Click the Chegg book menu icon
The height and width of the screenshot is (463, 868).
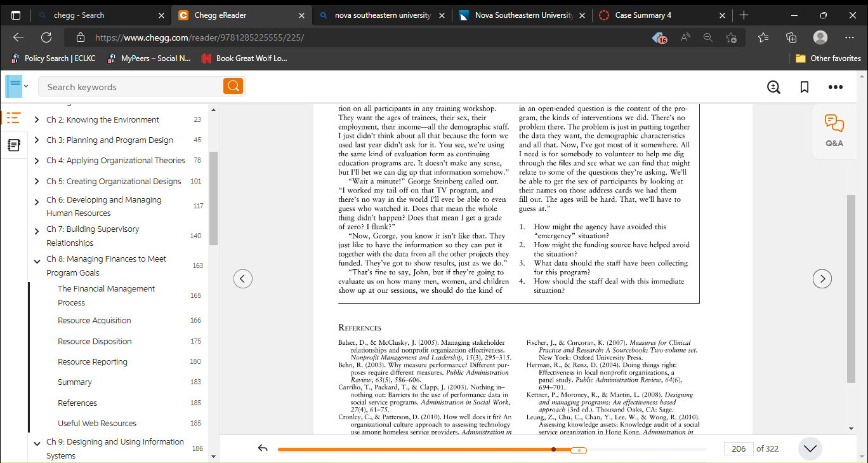coord(16,86)
